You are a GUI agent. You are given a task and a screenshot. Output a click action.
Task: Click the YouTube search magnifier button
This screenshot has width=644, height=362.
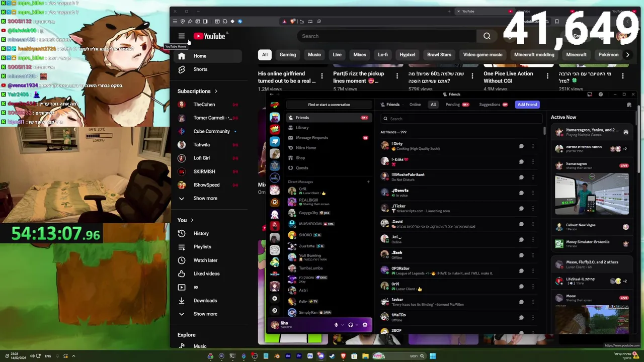click(x=487, y=36)
